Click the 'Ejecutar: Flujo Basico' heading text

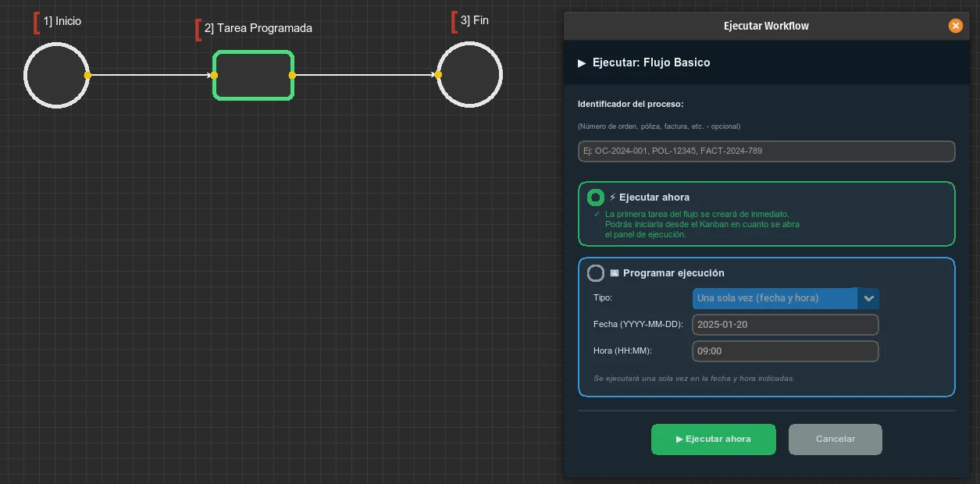pos(651,62)
